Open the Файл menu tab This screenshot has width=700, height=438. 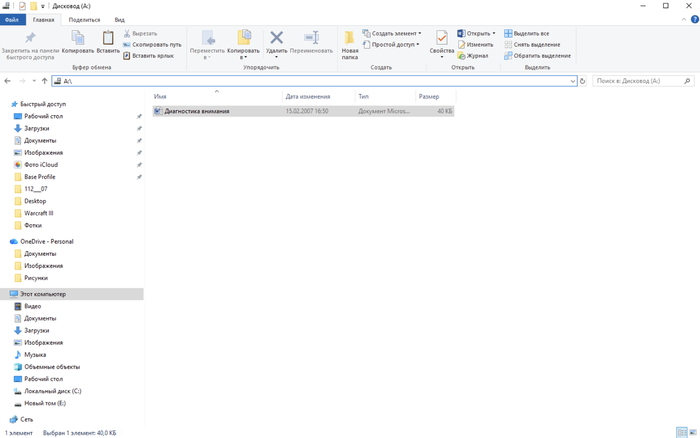[12, 20]
